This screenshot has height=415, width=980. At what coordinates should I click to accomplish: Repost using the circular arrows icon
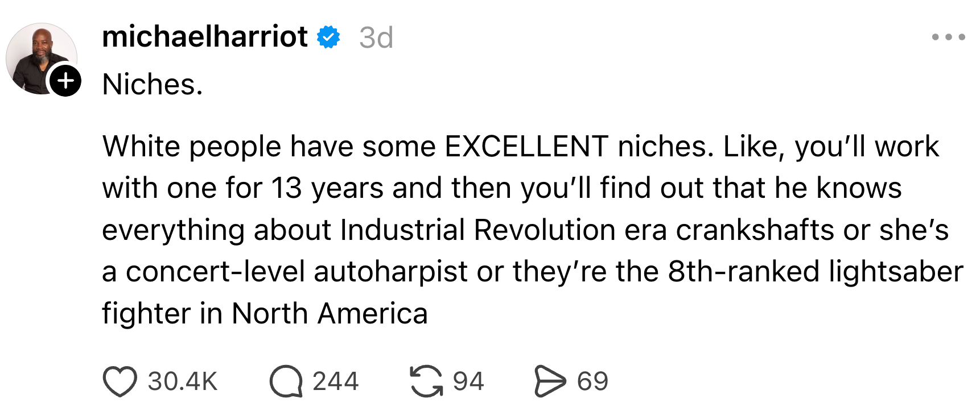coord(426,381)
